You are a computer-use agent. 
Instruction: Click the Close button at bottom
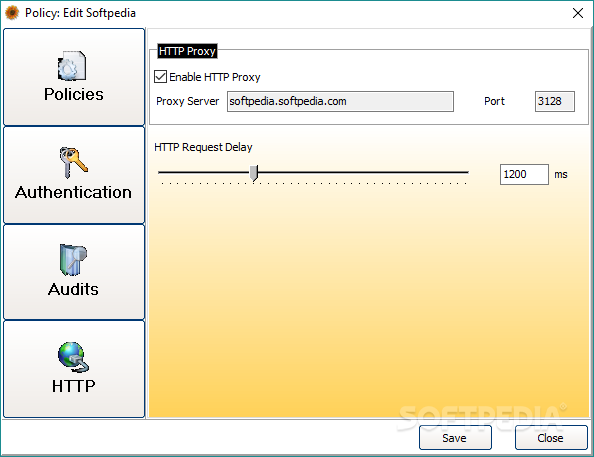click(x=551, y=438)
